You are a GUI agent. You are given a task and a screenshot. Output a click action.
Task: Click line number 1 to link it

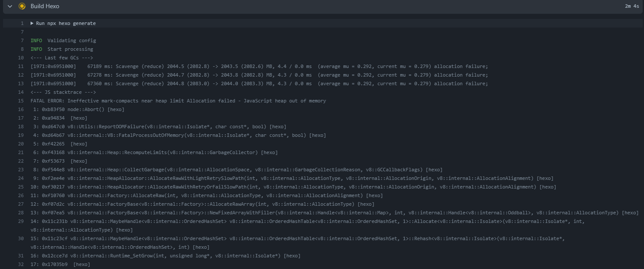pos(22,23)
